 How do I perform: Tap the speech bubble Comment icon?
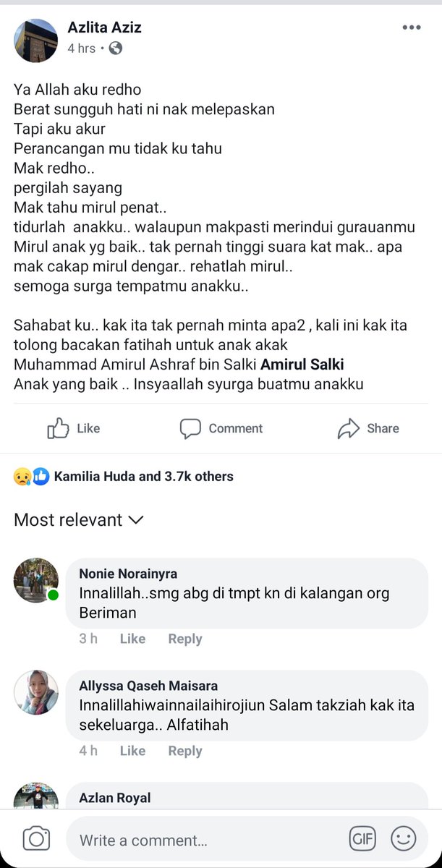[190, 429]
